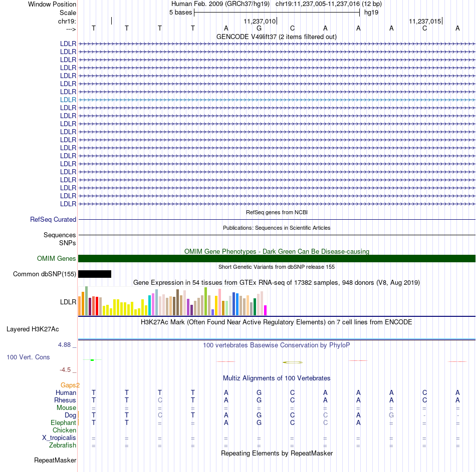Open GTEx Gene Expression in 54 tissues title
476x472 pixels.
276,282
